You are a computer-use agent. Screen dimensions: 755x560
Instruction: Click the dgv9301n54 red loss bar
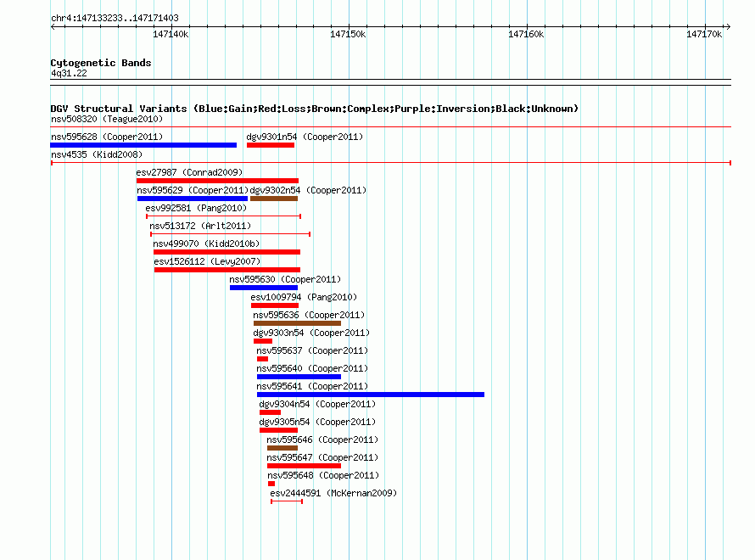tap(271, 145)
